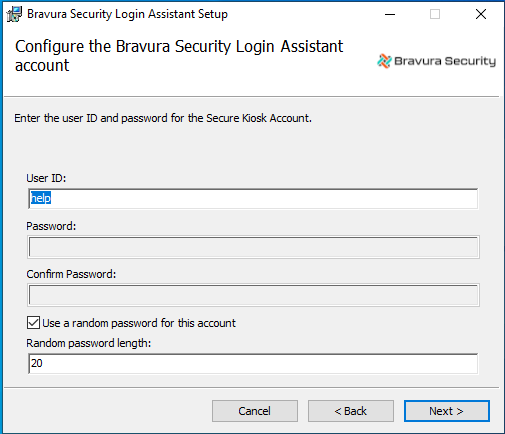Click the Bravura Security logo

coord(436,61)
